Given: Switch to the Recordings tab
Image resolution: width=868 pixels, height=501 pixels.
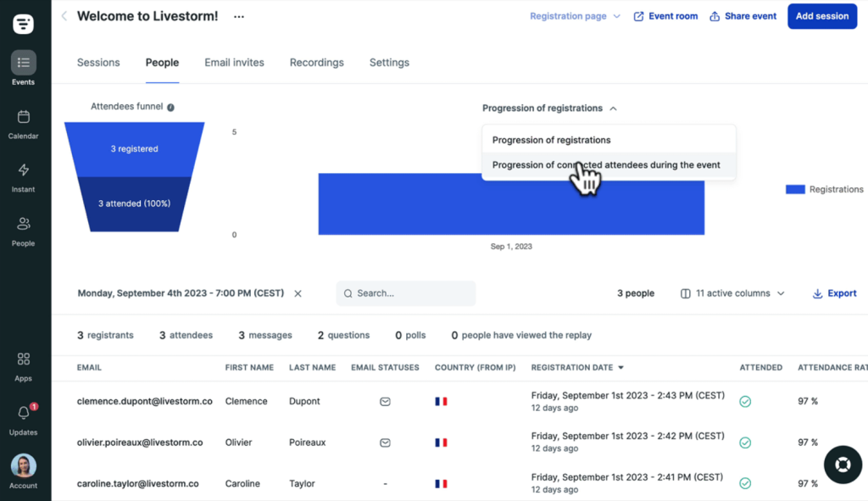Looking at the screenshot, I should point(316,63).
